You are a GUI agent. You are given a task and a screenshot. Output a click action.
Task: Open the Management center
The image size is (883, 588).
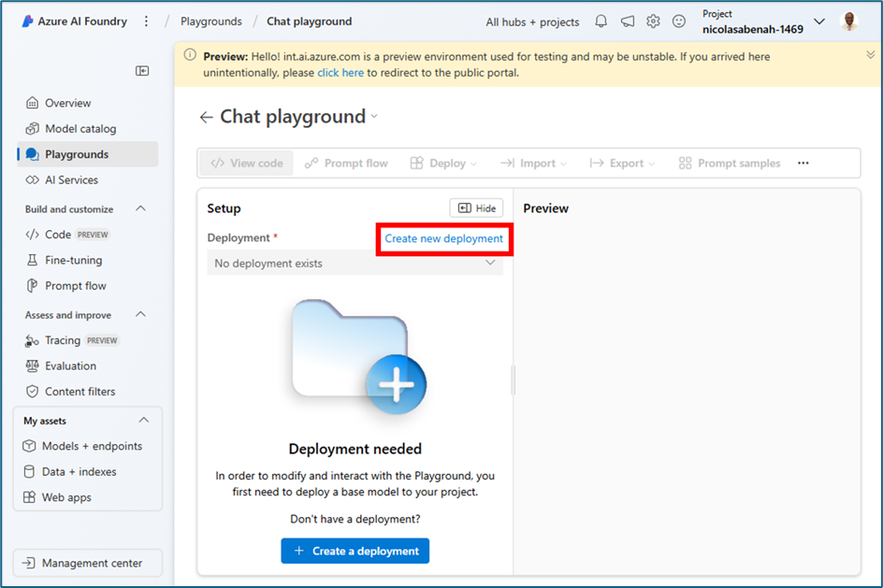(87, 563)
